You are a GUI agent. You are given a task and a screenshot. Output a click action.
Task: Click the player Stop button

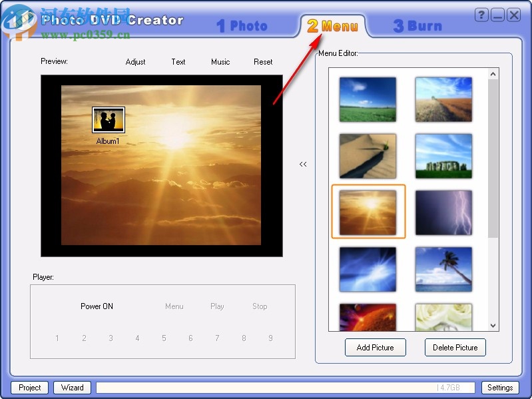(x=260, y=306)
